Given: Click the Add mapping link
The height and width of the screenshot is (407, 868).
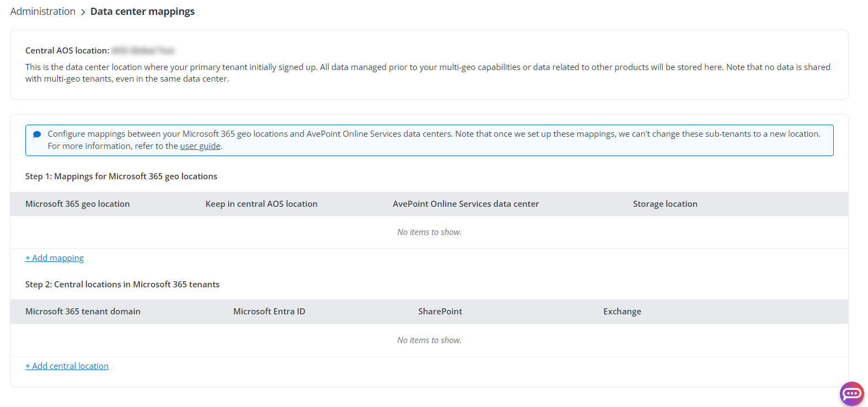Looking at the screenshot, I should 55,258.
